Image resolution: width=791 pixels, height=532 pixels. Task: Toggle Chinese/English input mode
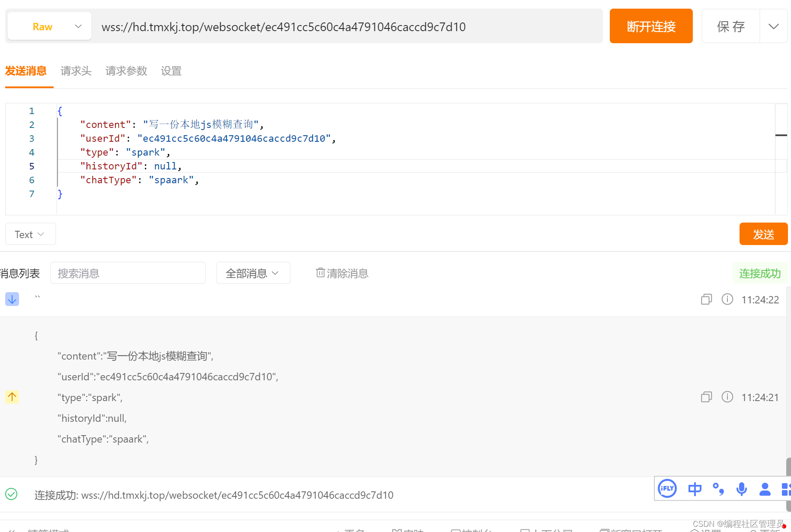pos(695,489)
